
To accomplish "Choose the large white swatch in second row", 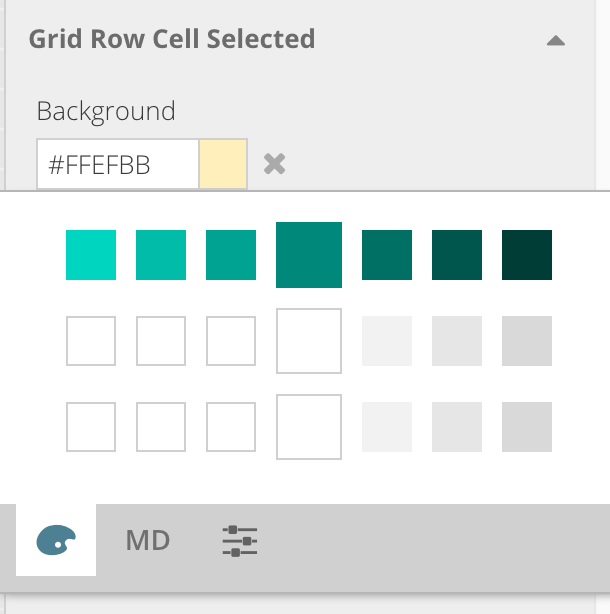I will click(x=309, y=341).
